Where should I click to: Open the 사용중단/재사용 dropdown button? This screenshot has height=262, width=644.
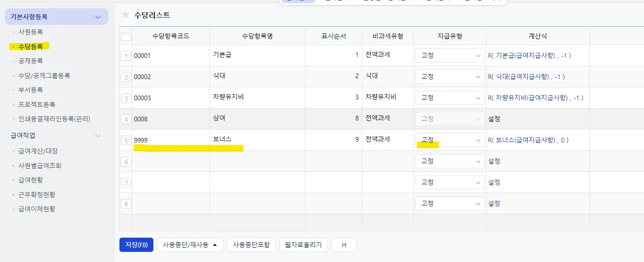pyautogui.click(x=190, y=245)
